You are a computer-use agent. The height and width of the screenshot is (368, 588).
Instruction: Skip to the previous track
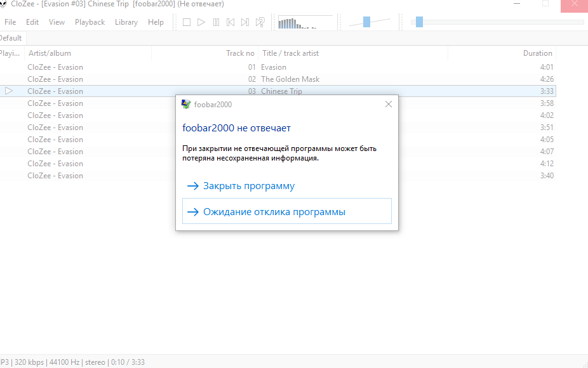(231, 22)
